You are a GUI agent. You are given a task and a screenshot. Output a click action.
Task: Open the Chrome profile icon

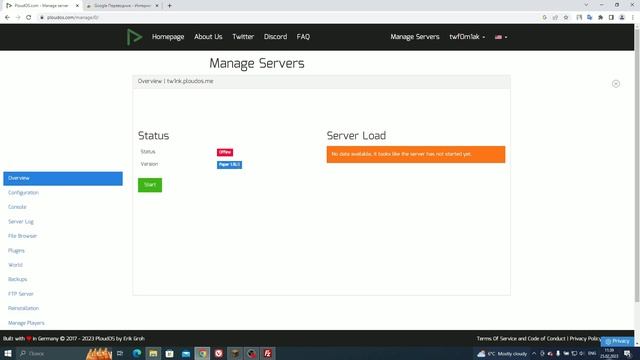tap(622, 18)
